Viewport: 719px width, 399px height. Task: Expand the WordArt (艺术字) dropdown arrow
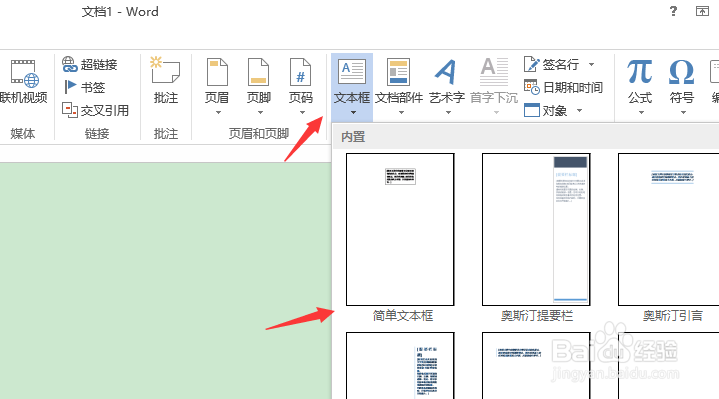tap(448, 112)
